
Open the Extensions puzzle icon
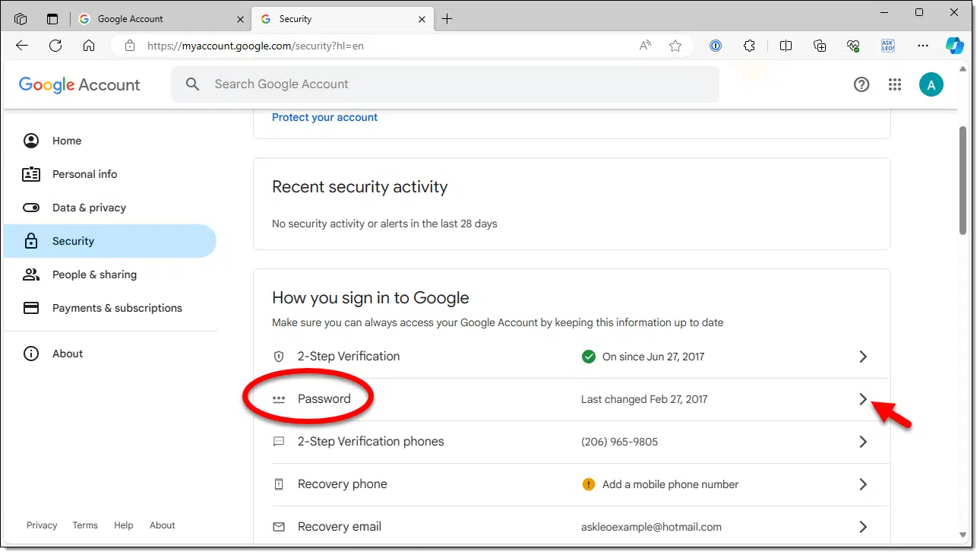click(x=750, y=46)
